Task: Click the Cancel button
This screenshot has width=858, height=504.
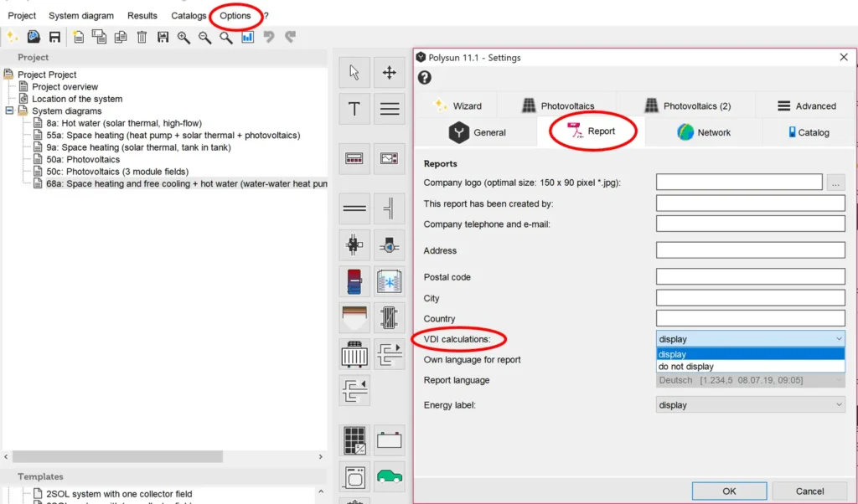Action: [x=809, y=491]
